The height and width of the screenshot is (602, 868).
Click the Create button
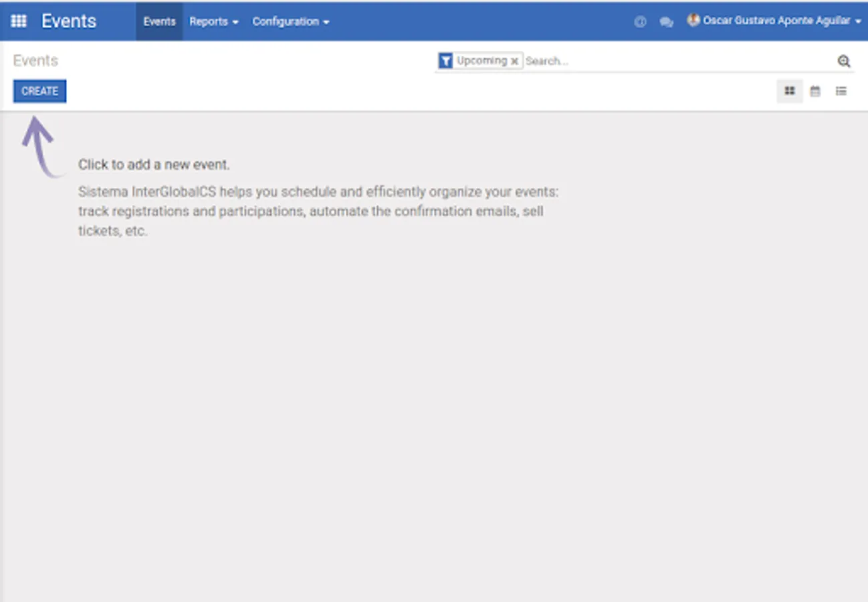pos(39,91)
